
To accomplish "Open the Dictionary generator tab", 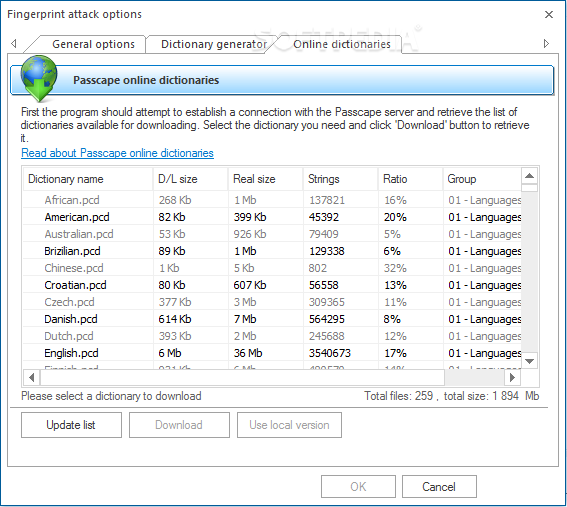I will click(214, 44).
